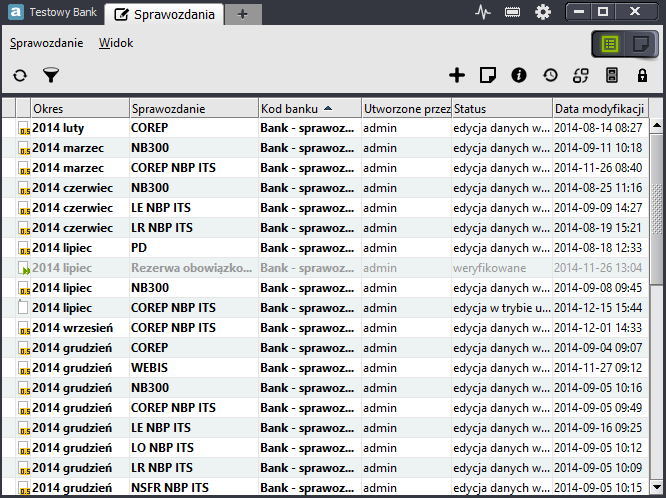Select the Rezerwa obowiązkowa row
The width and height of the screenshot is (666, 498).
pos(325,268)
